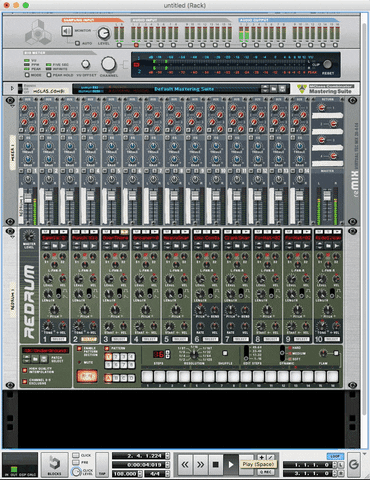Click the Reason logo button at transport right
Viewport: 370px width, 480px height.
point(354,464)
